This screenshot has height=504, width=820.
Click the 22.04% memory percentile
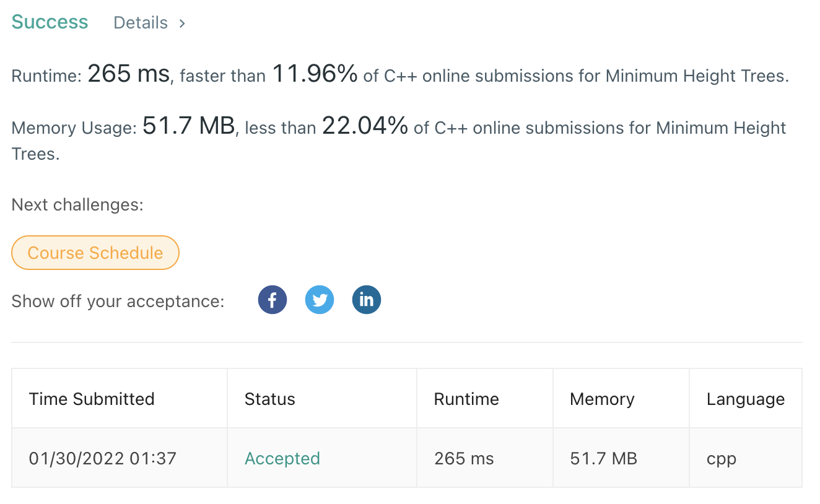pos(365,127)
